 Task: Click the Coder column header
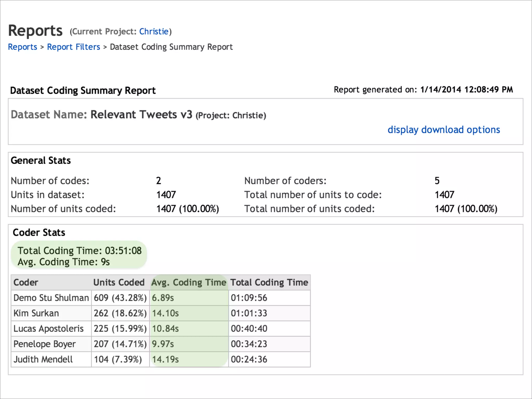point(26,282)
